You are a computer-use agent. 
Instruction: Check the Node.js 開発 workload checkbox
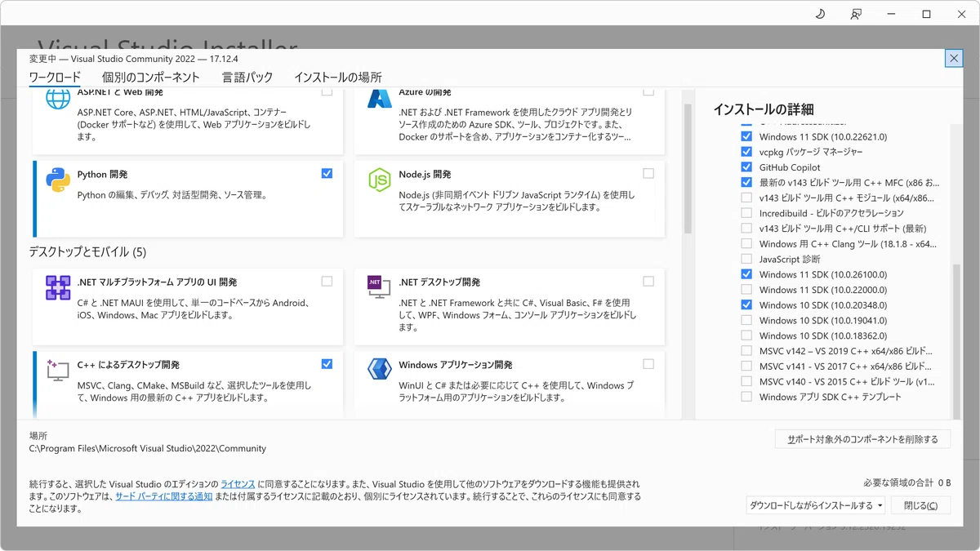click(648, 173)
